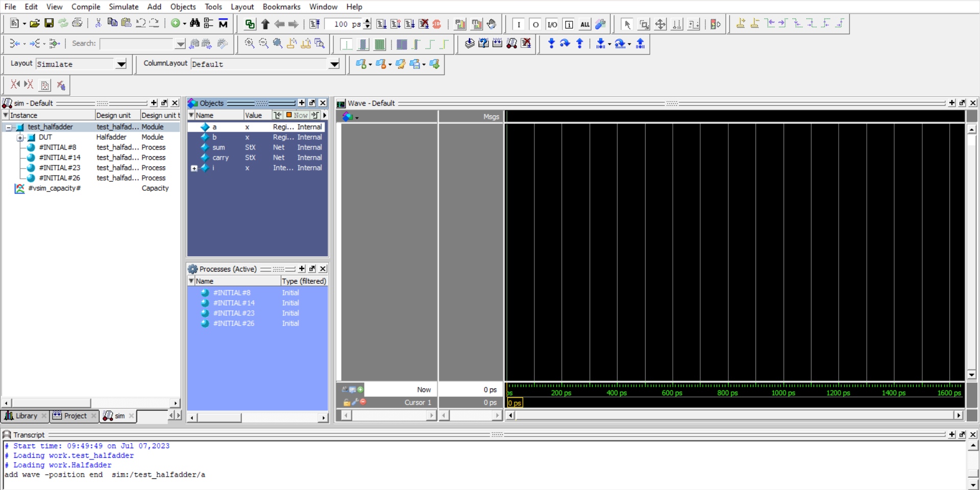Click the Cursor 1 marker at 0 ps
Screen dimensions: 980x490
pyautogui.click(x=514, y=403)
